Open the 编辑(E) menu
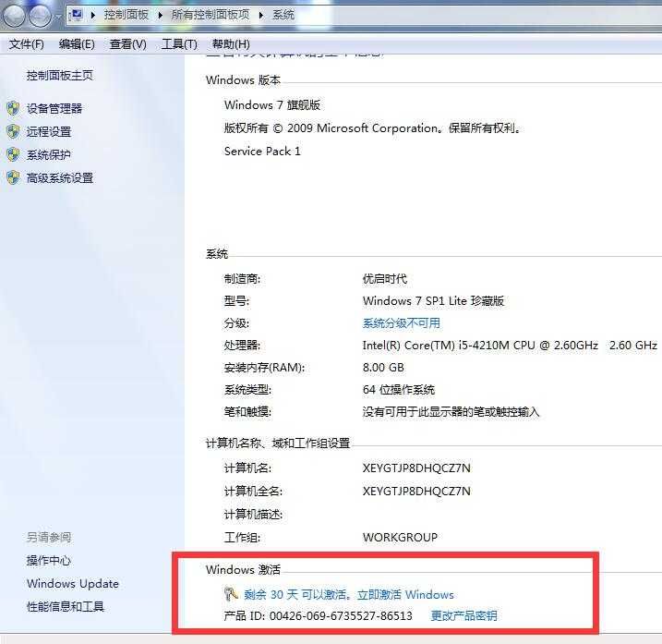The width and height of the screenshot is (662, 644). click(77, 44)
